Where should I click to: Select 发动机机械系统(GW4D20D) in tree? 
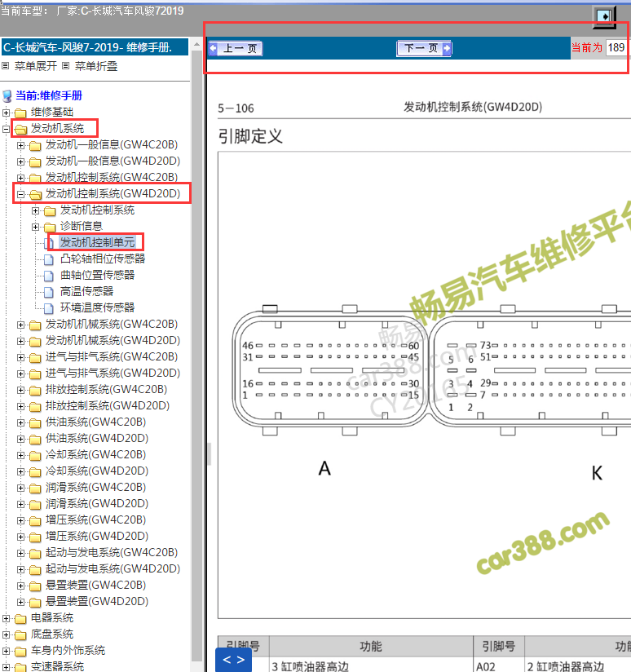click(x=113, y=341)
